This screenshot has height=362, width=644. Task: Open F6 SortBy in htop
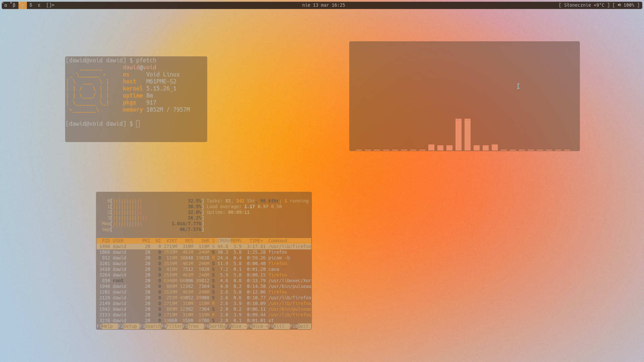tap(215, 326)
